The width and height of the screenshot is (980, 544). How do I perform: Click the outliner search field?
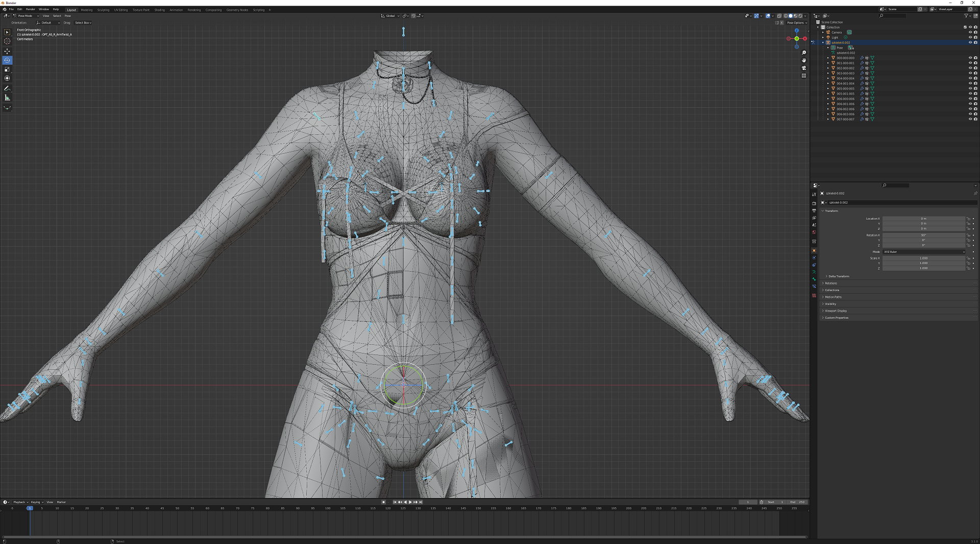pyautogui.click(x=892, y=16)
